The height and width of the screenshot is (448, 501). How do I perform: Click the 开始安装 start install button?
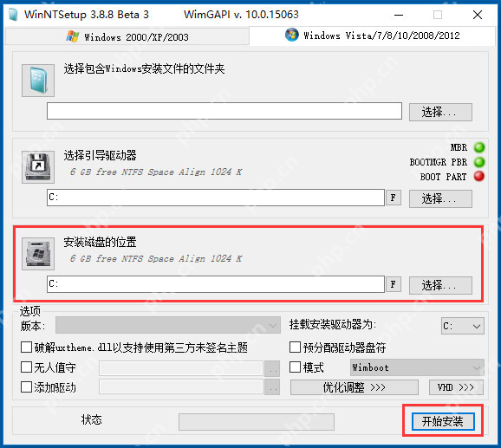pos(443,421)
